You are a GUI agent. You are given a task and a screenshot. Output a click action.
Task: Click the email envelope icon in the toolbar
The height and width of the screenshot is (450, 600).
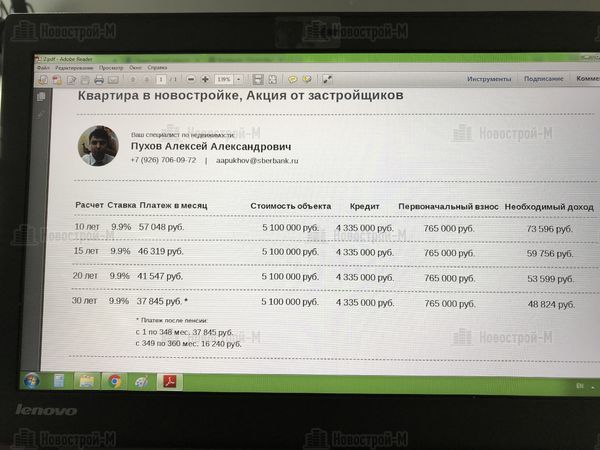click(x=113, y=79)
